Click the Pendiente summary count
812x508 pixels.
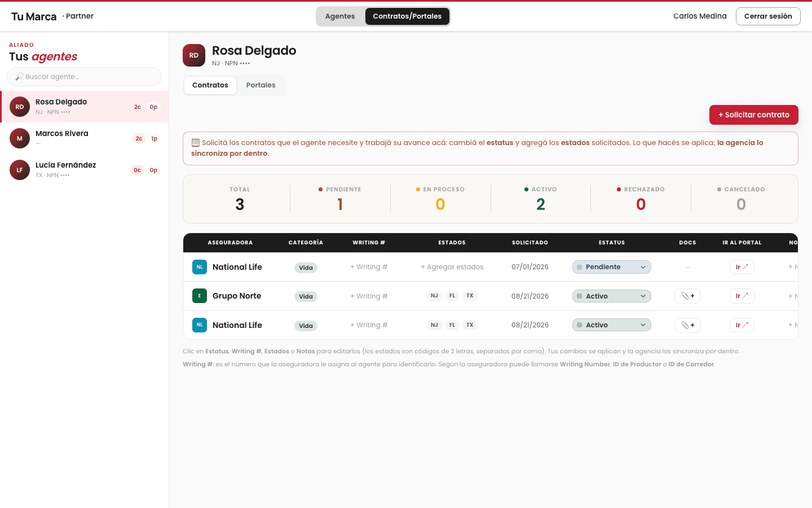tap(340, 204)
